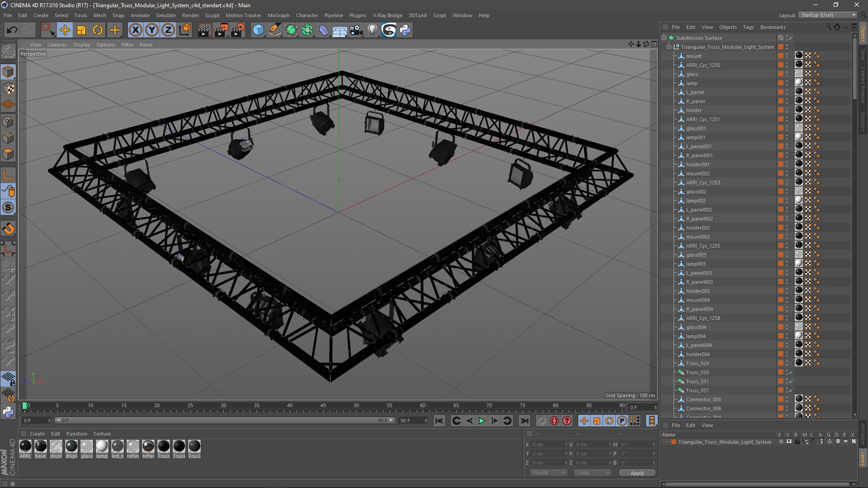Play the animation forward
Viewport: 868px width, 488px height.
(482, 421)
